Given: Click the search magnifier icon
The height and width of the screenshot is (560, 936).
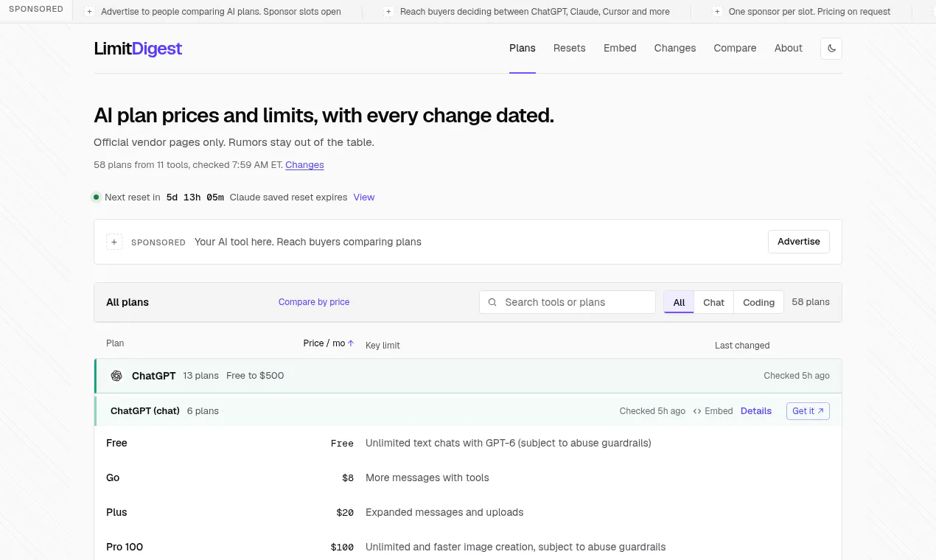Looking at the screenshot, I should tap(492, 302).
